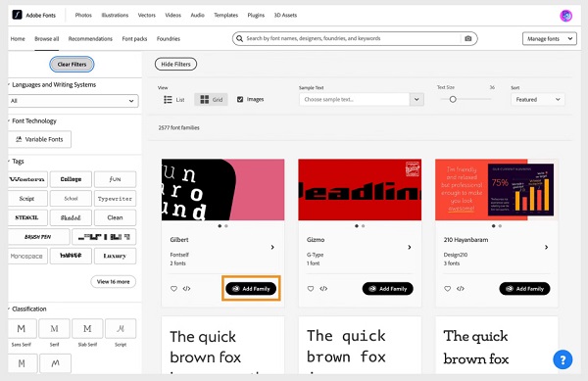The image size is (588, 381).
Task: Favorite the Gizmo font with heart icon
Action: point(311,289)
